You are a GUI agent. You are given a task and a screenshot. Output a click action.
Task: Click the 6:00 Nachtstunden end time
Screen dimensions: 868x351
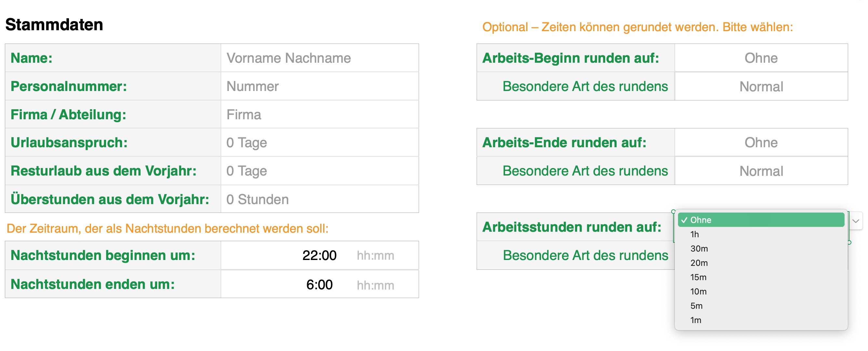pyautogui.click(x=319, y=285)
